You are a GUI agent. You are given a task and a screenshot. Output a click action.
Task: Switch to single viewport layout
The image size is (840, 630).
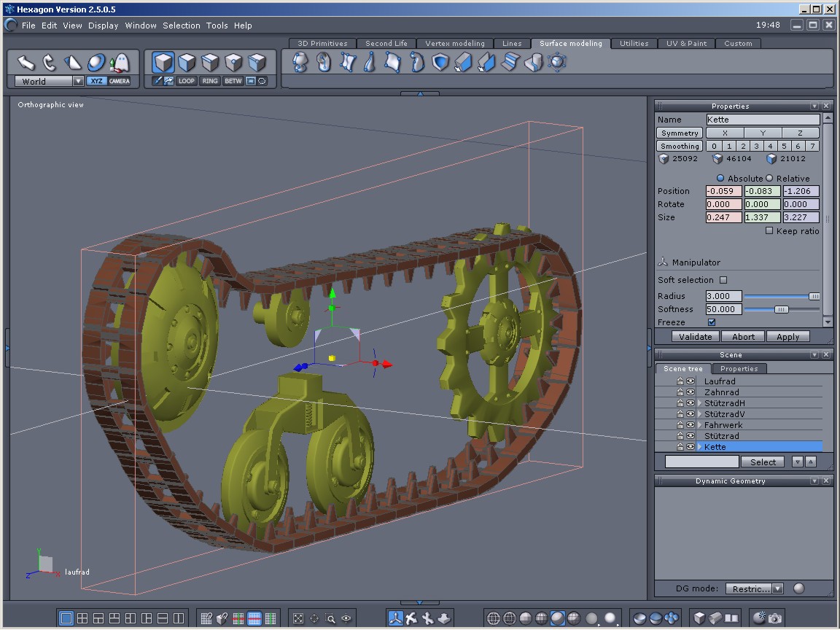point(66,618)
